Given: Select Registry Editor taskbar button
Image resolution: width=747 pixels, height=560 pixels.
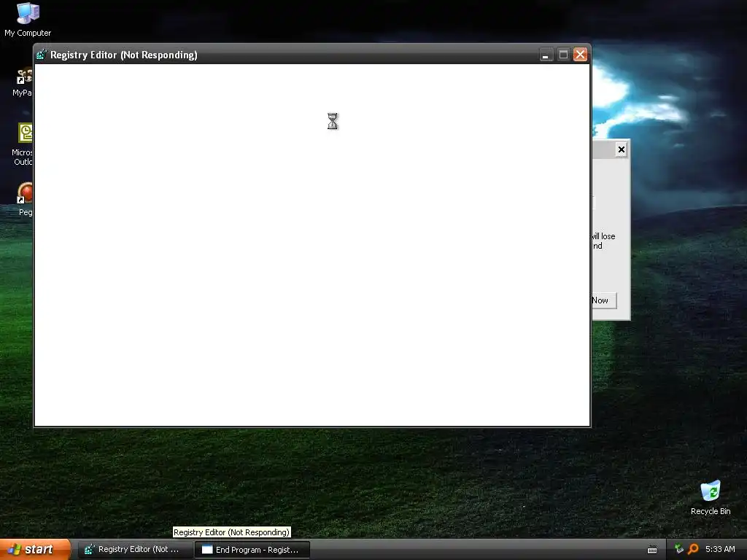Looking at the screenshot, I should tap(135, 550).
